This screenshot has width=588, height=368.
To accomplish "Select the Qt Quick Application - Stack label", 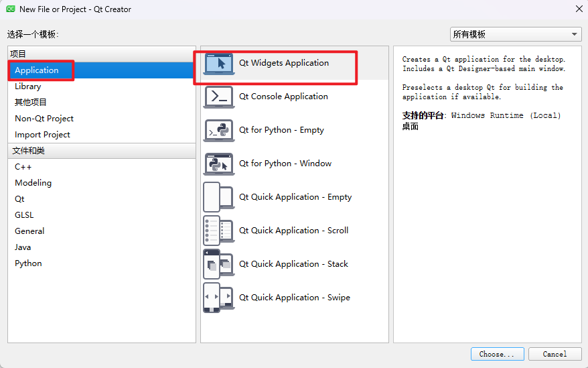I will point(293,264).
